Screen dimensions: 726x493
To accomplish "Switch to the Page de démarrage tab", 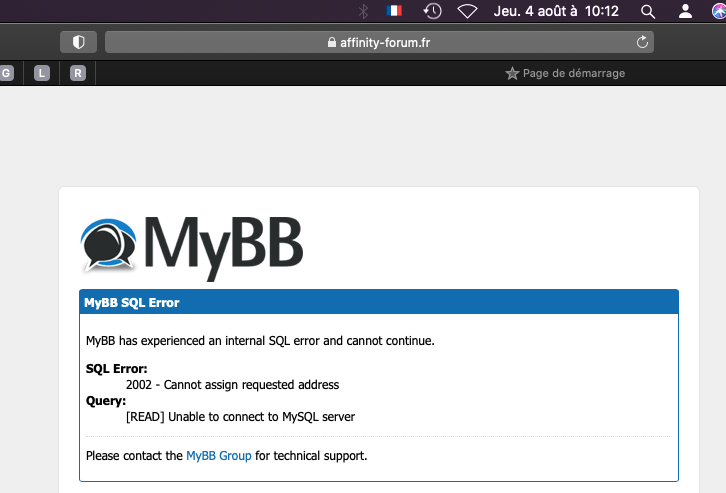I will click(x=565, y=73).
